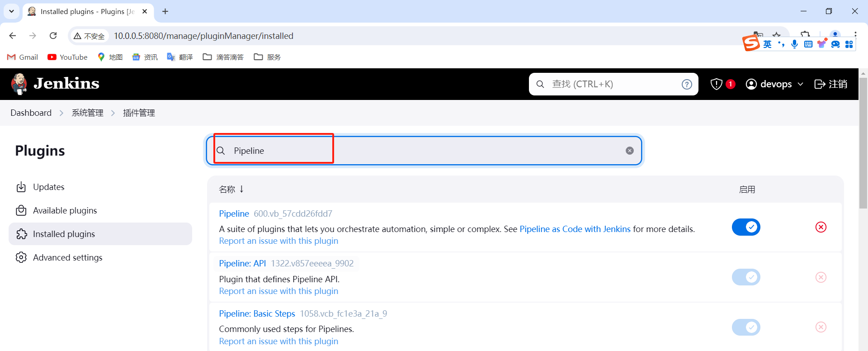Open the 翻译 translate bookmark

(x=180, y=57)
